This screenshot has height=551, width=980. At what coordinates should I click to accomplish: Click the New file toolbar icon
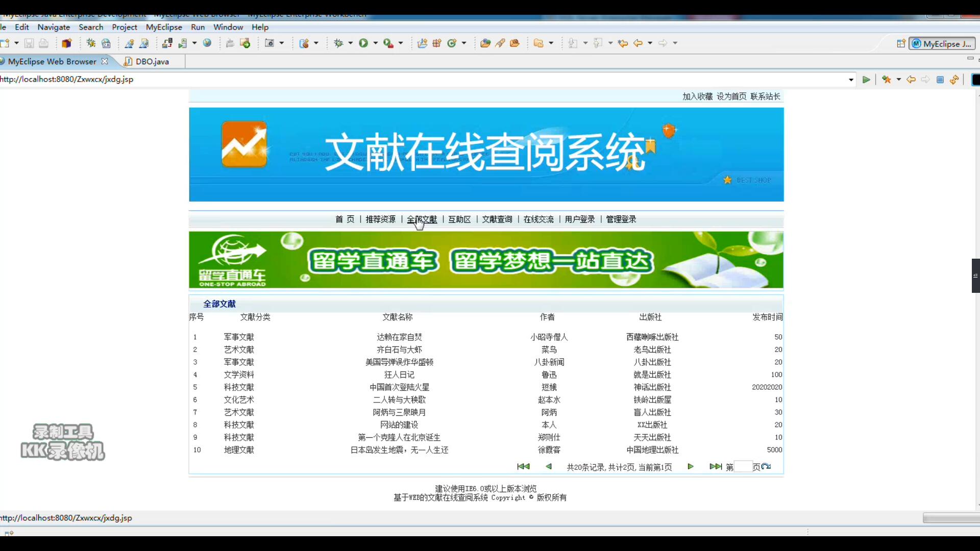5,43
